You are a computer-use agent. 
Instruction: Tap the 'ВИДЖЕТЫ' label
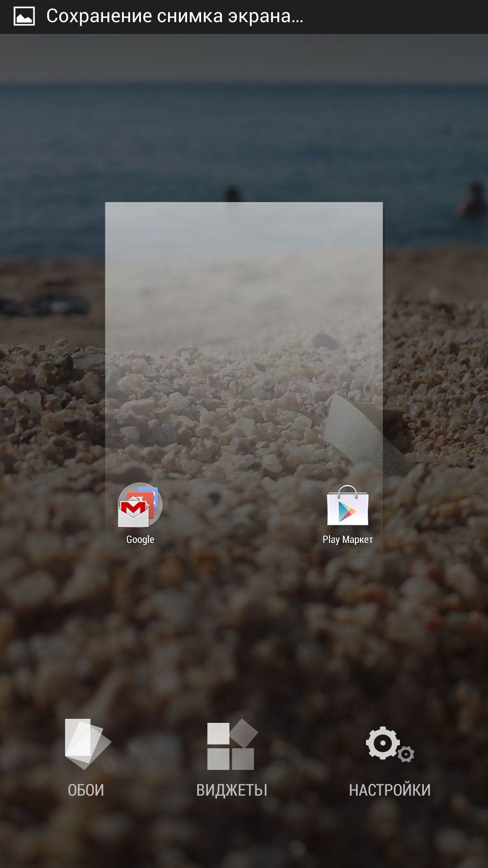[232, 790]
